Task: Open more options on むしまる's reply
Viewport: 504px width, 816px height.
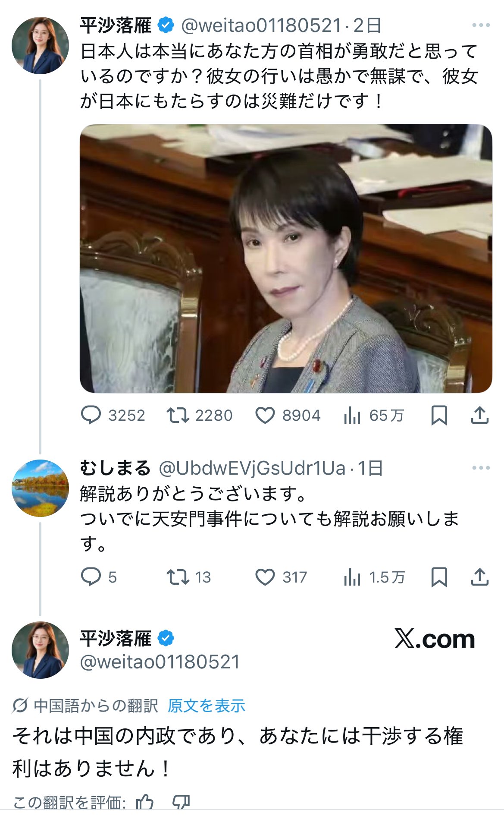Action: click(x=481, y=468)
